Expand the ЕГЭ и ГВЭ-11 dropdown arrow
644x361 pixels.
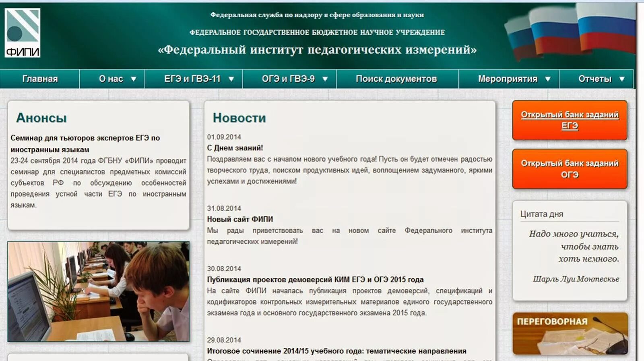click(231, 79)
